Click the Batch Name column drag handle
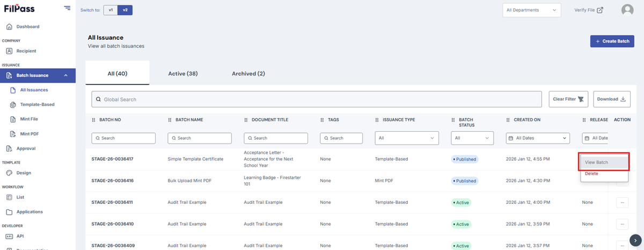This screenshot has height=250, width=644. pos(170,120)
